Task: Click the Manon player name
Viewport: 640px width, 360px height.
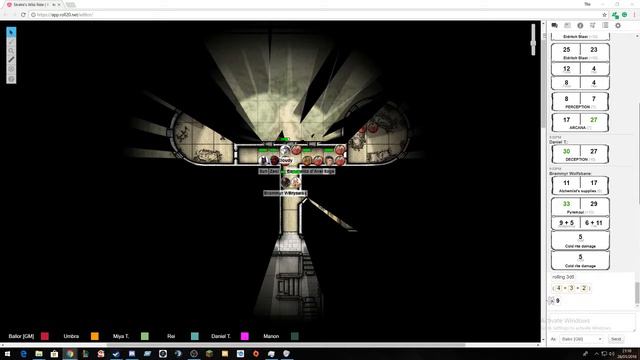Action: 271,336
